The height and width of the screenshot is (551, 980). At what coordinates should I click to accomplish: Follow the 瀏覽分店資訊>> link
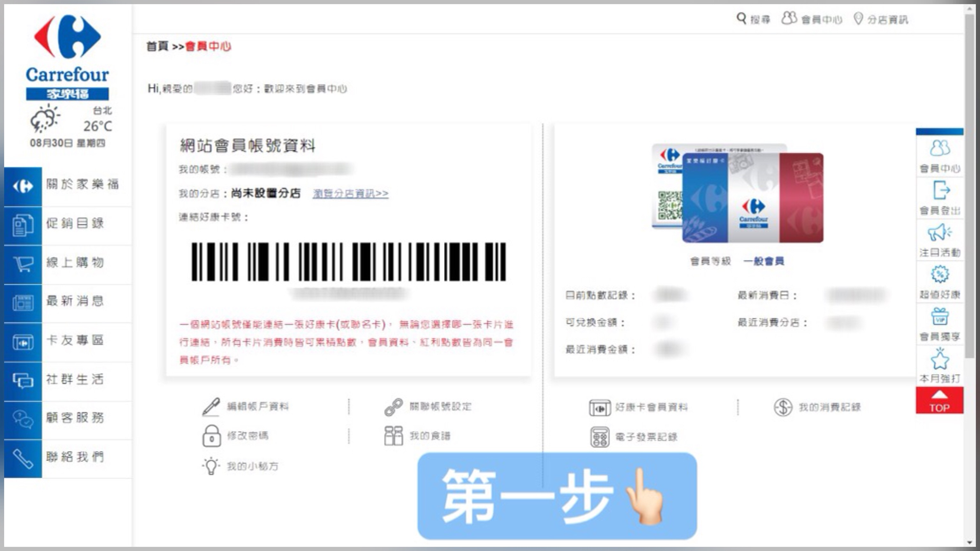tap(350, 194)
